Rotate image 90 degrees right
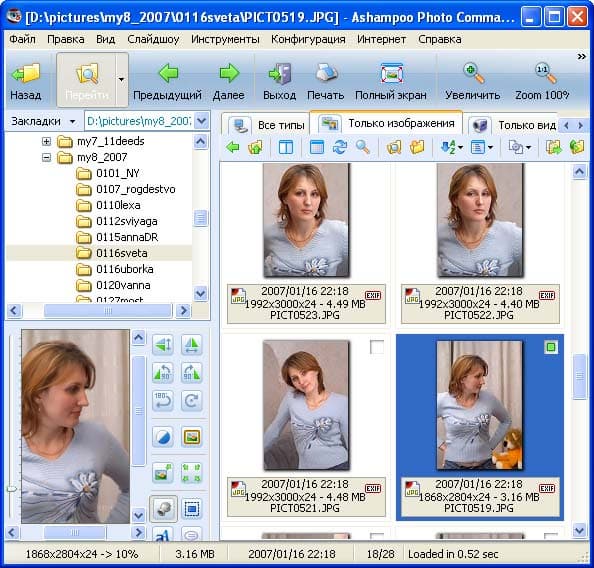Viewport: 594px width, 568px height. click(191, 372)
